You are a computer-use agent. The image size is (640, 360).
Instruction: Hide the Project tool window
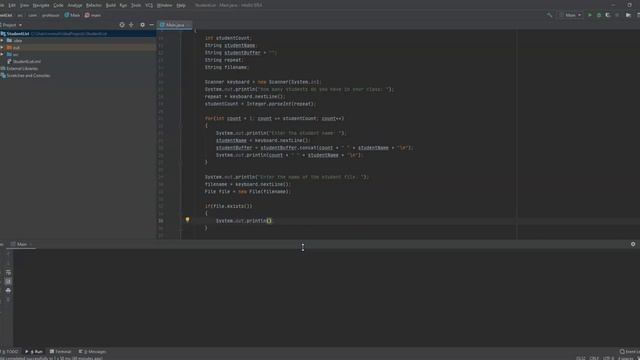151,25
